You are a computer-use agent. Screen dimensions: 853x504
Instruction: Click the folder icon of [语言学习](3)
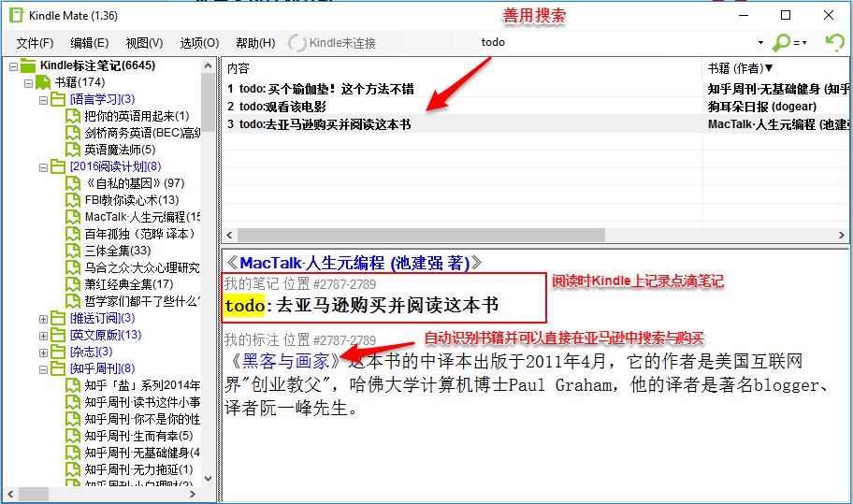[58, 99]
